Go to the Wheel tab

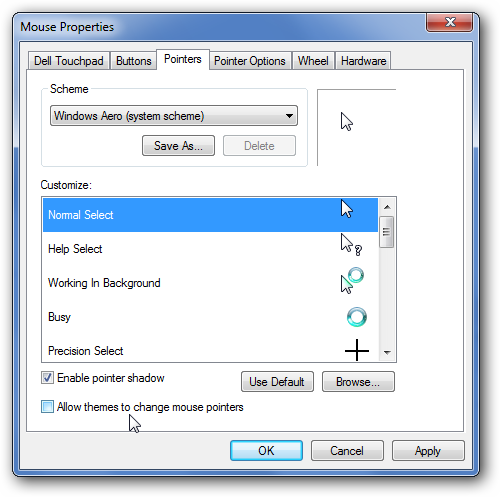[x=313, y=61]
